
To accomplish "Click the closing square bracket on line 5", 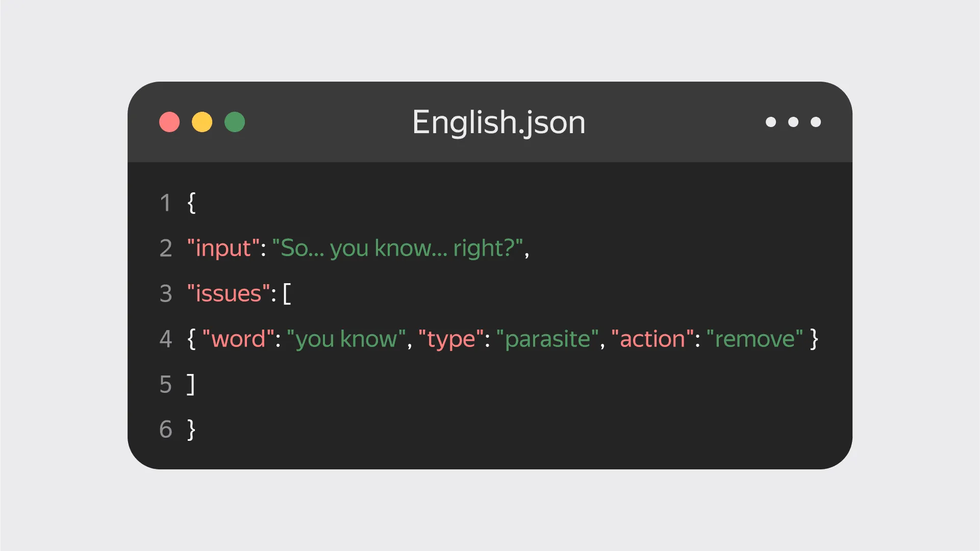I will point(191,384).
